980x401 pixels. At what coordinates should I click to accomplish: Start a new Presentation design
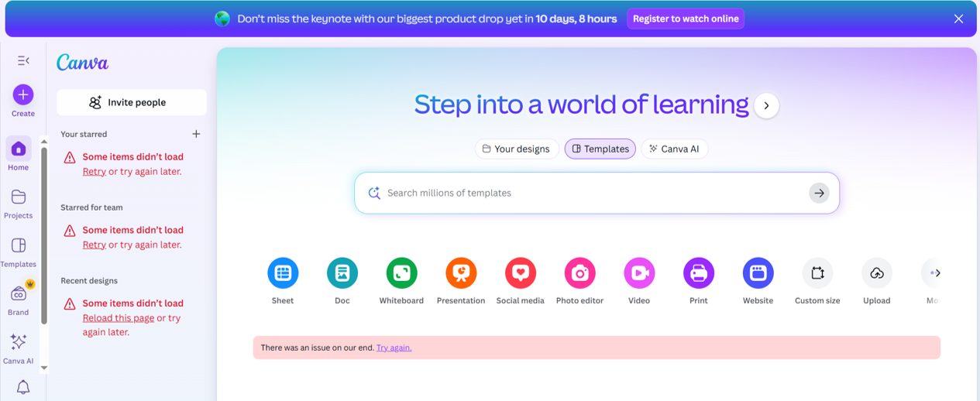pos(461,273)
